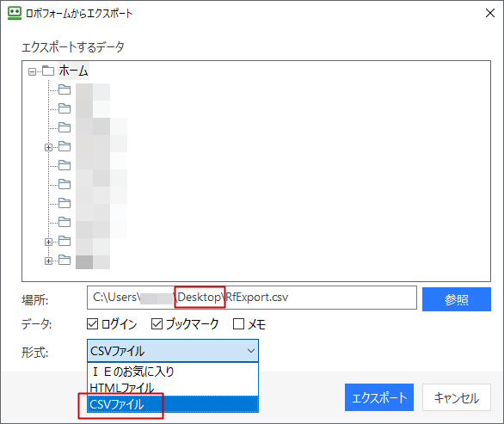
Task: Click the first subfolder icon under ホーム
Action: pyautogui.click(x=65, y=89)
